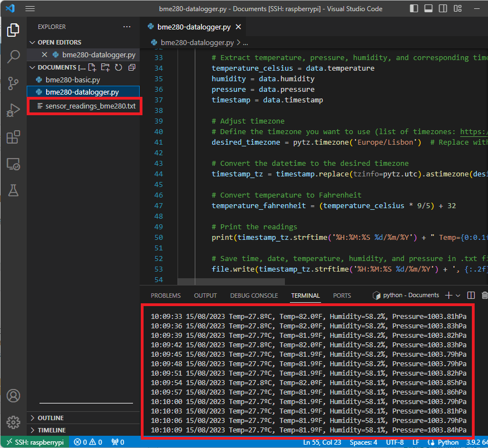Open the Search view in the Activity Bar
The width and height of the screenshot is (488, 448).
click(13, 56)
